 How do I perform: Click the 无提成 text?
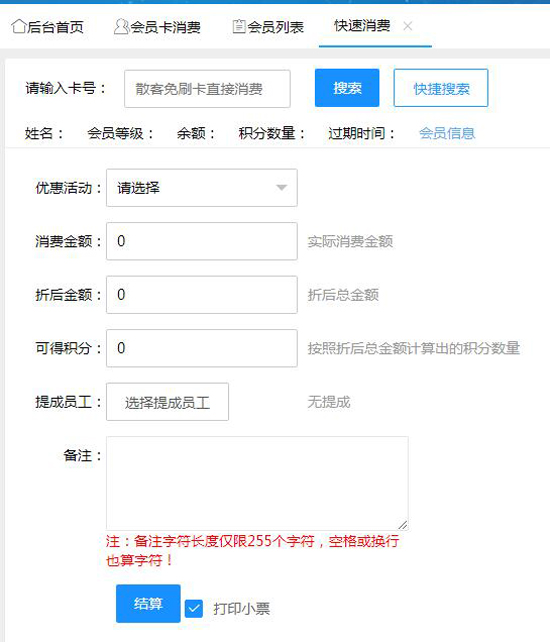[329, 402]
